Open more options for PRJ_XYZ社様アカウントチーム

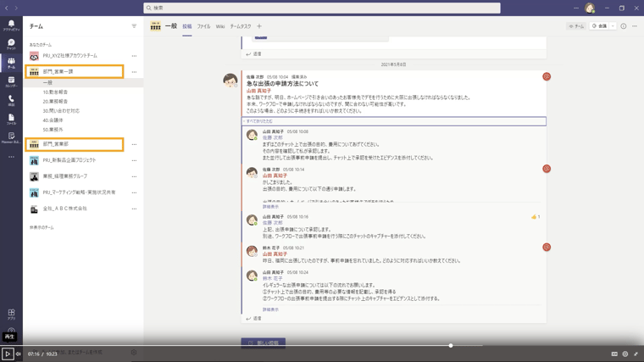[x=134, y=56]
